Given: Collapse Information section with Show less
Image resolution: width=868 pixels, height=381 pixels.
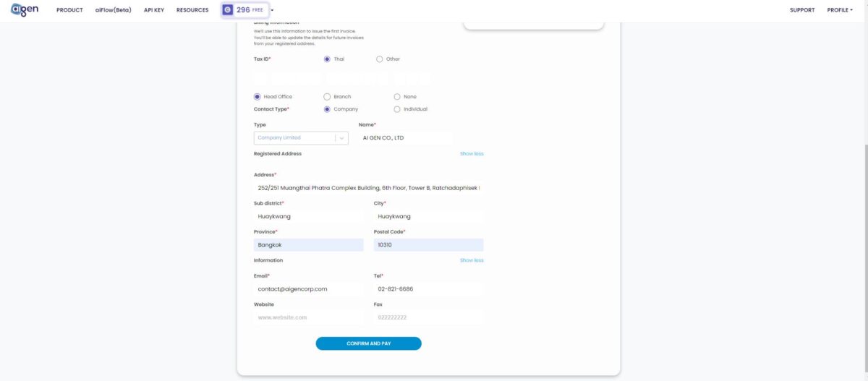Looking at the screenshot, I should tap(472, 260).
